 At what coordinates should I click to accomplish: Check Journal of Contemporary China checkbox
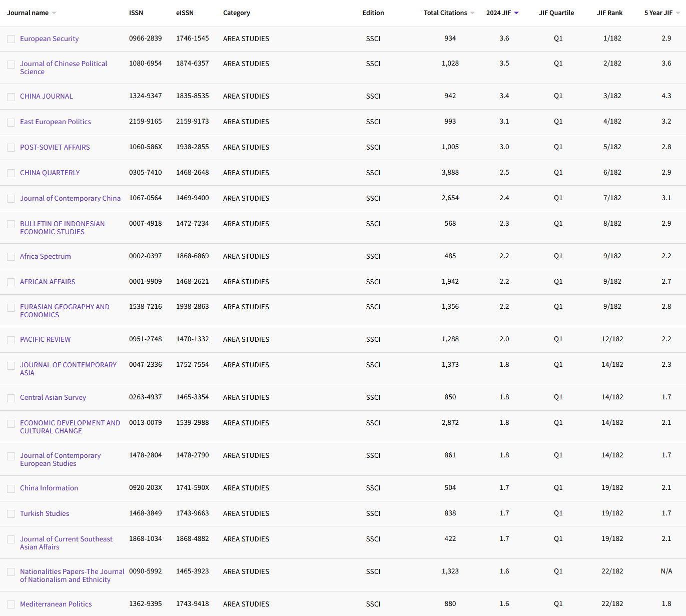[x=11, y=199]
